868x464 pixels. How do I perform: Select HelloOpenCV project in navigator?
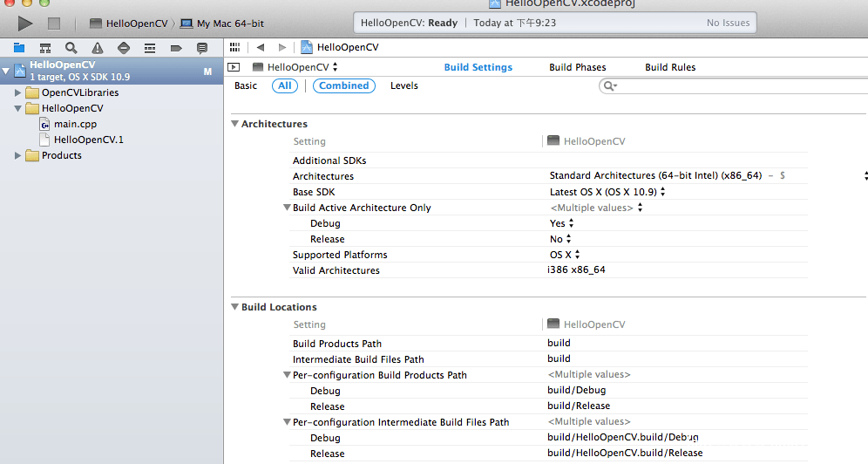112,71
